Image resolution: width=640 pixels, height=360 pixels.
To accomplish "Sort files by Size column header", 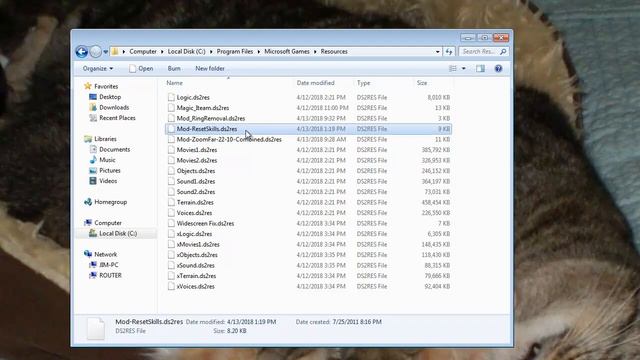I will [422, 83].
